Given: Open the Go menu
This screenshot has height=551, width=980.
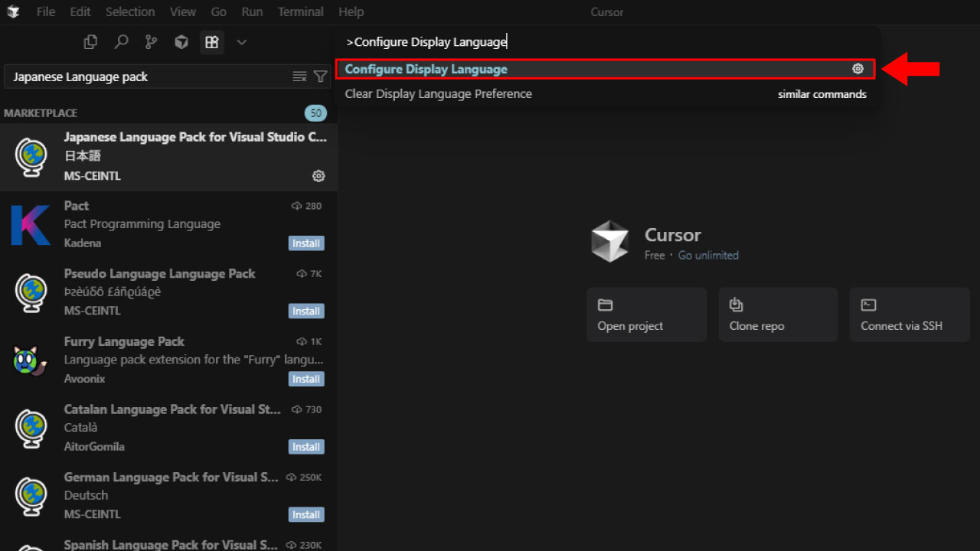Looking at the screenshot, I should pos(219,11).
